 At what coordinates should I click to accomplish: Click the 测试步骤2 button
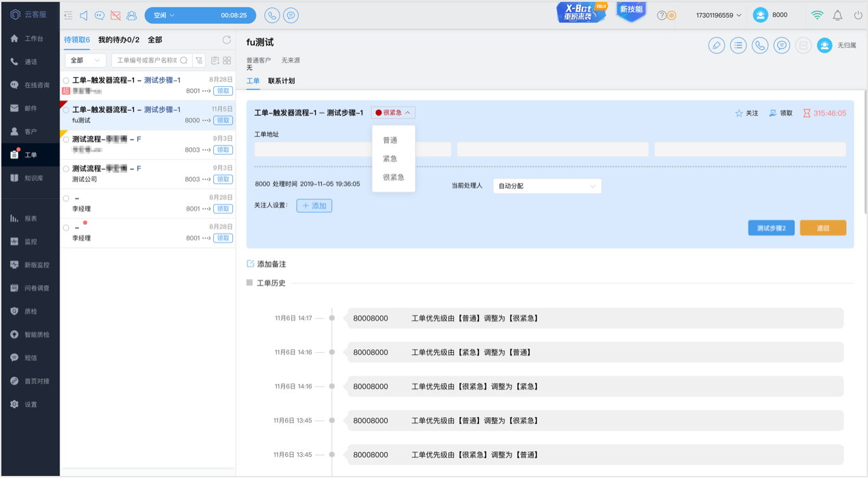click(771, 228)
